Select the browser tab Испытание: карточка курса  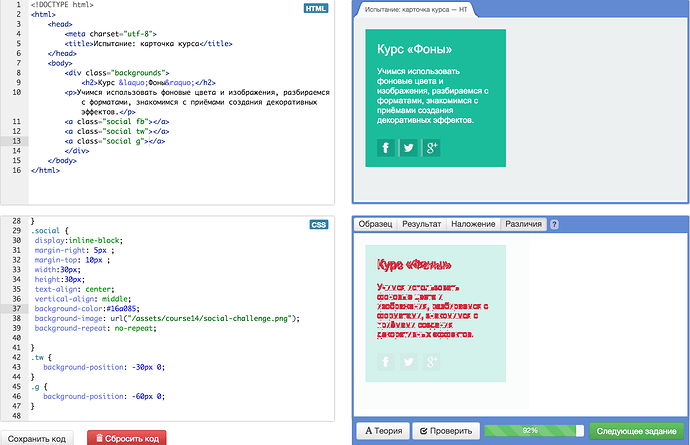[x=416, y=9]
